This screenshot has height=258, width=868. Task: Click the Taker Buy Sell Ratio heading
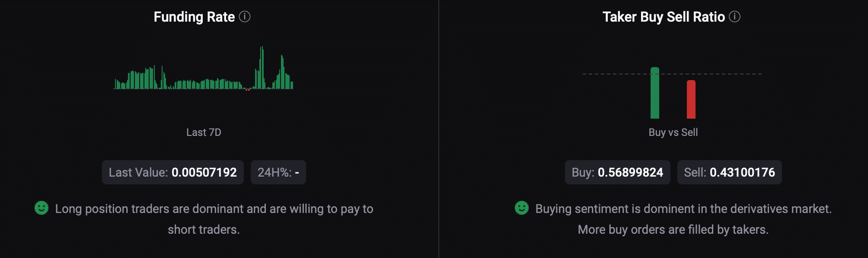663,17
